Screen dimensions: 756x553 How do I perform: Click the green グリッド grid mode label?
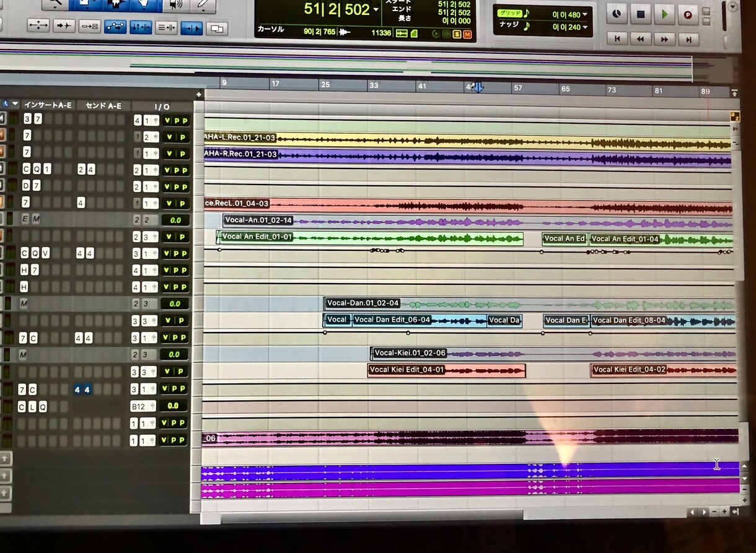click(509, 12)
